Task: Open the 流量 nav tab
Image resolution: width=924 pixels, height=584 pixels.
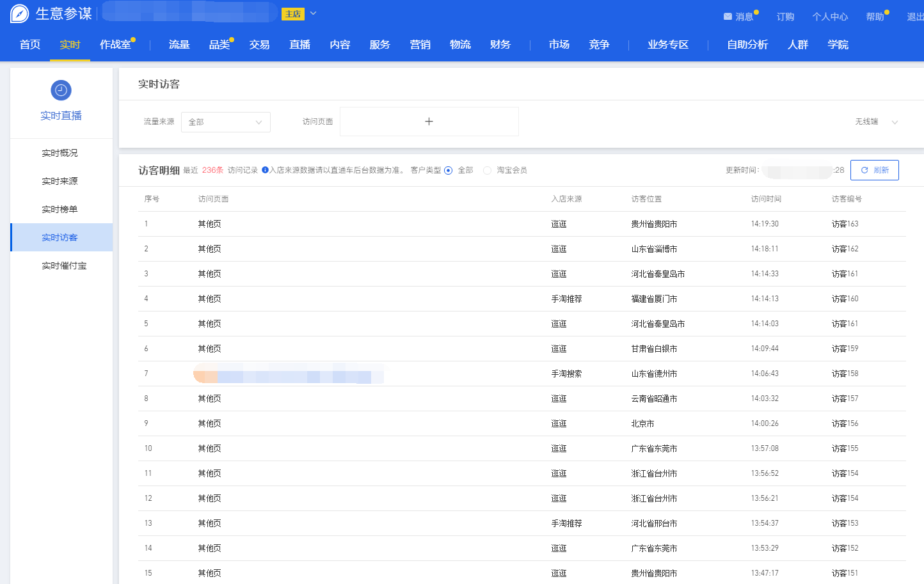Action: tap(179, 45)
